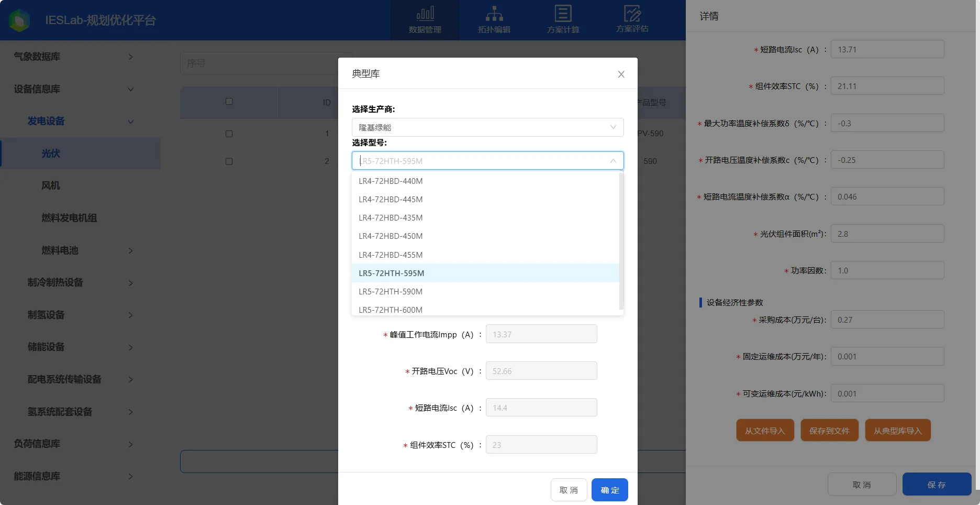Choose model LR4-72HBD-440M from the list

tap(485, 181)
